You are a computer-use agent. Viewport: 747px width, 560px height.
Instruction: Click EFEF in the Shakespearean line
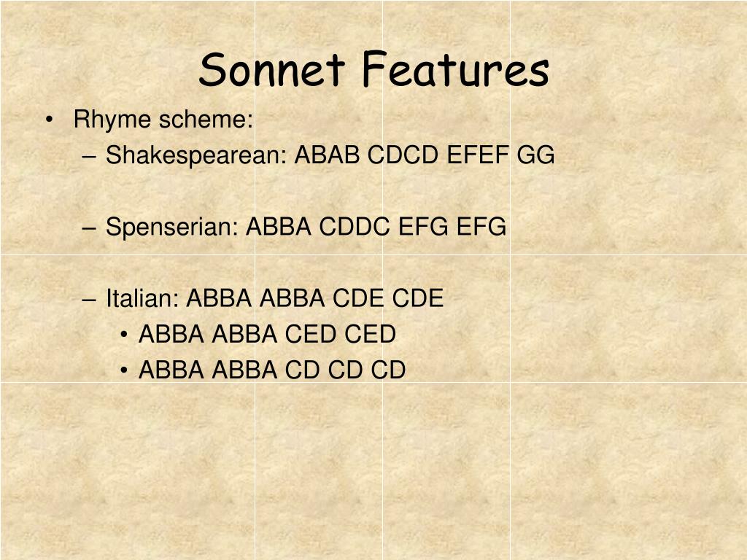[x=478, y=155]
